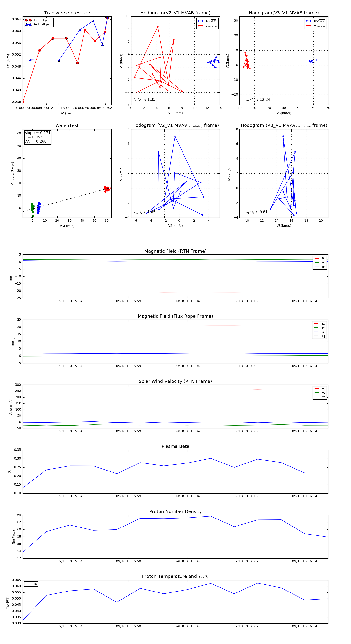Click the "Magnetic Field (Flux Rope Frame)" title
This screenshot has height=644, width=351.
pyautogui.click(x=175, y=316)
